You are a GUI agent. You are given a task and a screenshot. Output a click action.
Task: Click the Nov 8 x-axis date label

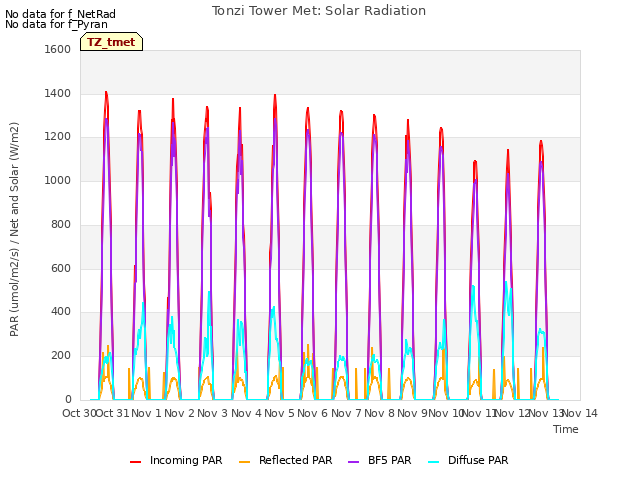[x=379, y=413]
